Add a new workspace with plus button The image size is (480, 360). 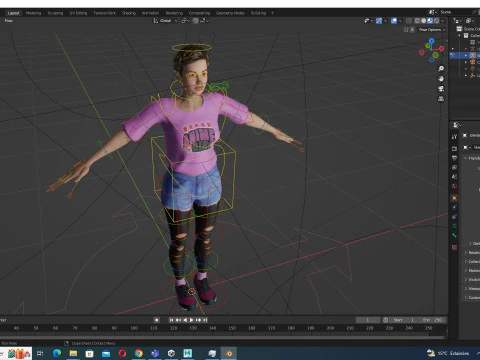272,13
